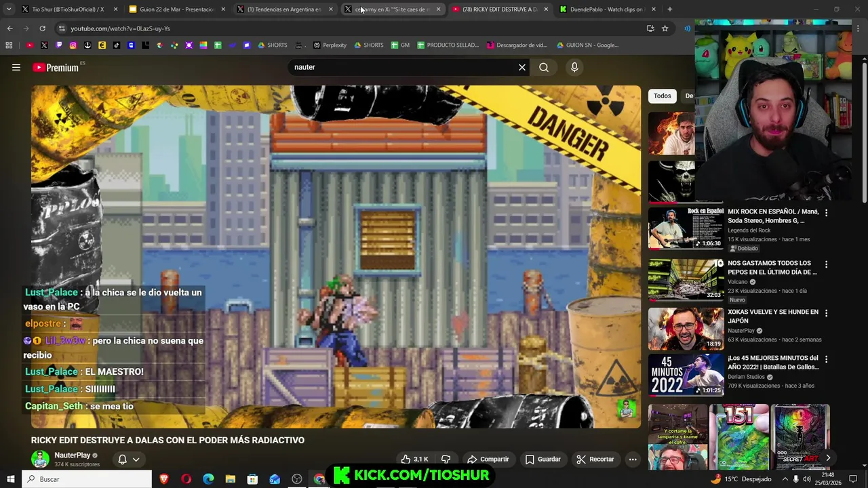Open notification bell dropdown for NauterPlay

coord(129,459)
